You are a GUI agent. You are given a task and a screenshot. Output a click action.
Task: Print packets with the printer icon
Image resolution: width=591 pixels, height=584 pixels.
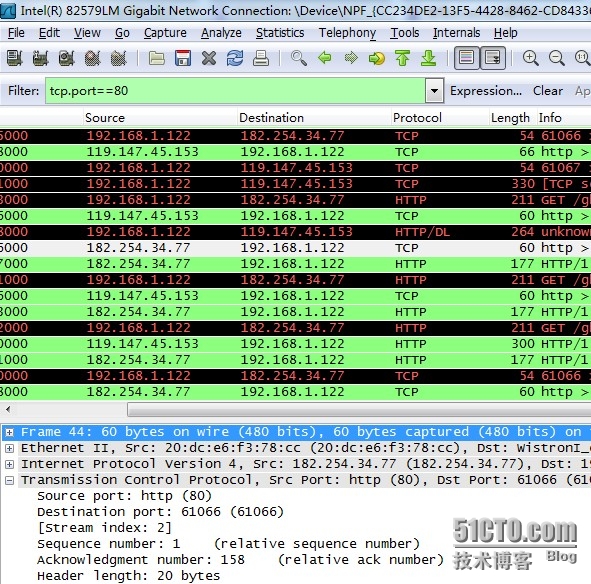261,58
